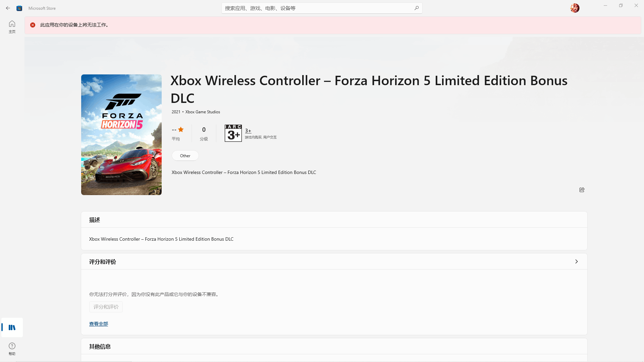
Task: Click the disabled 评分和评价 button
Action: click(x=106, y=307)
